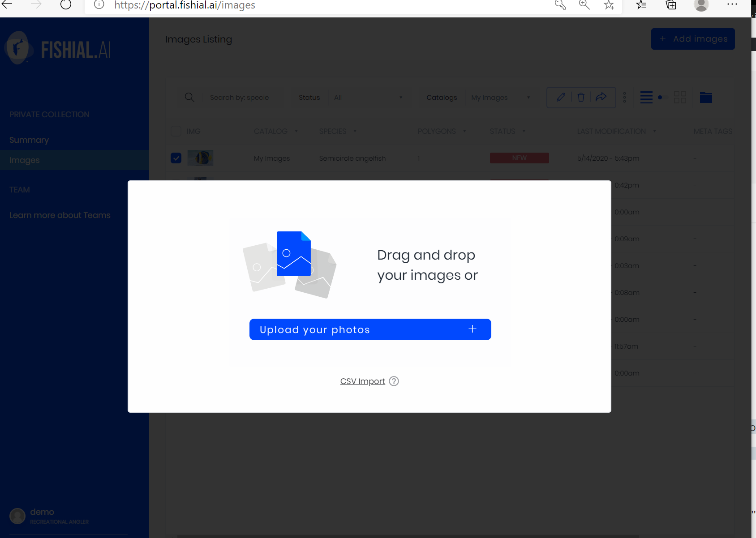Select Images in the sidebar
Viewport: 756px width, 538px height.
click(x=25, y=160)
